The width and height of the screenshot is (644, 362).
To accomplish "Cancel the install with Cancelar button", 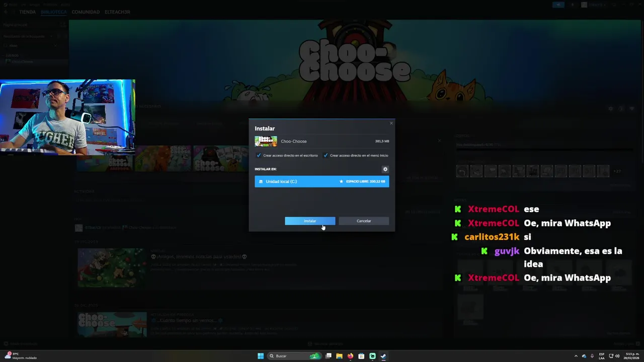I will click(x=364, y=221).
